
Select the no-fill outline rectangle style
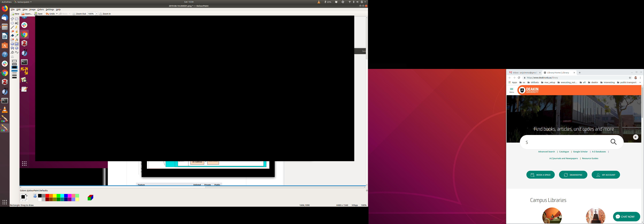point(15,61)
